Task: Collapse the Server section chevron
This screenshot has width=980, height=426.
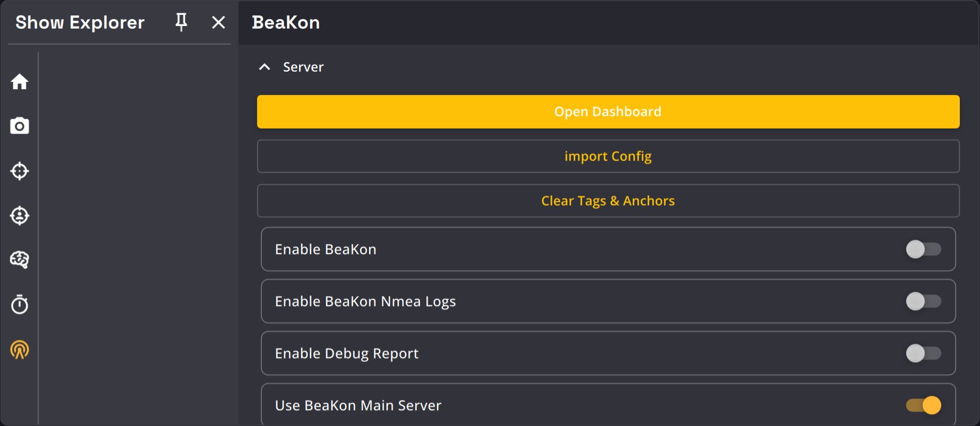Action: point(265,67)
